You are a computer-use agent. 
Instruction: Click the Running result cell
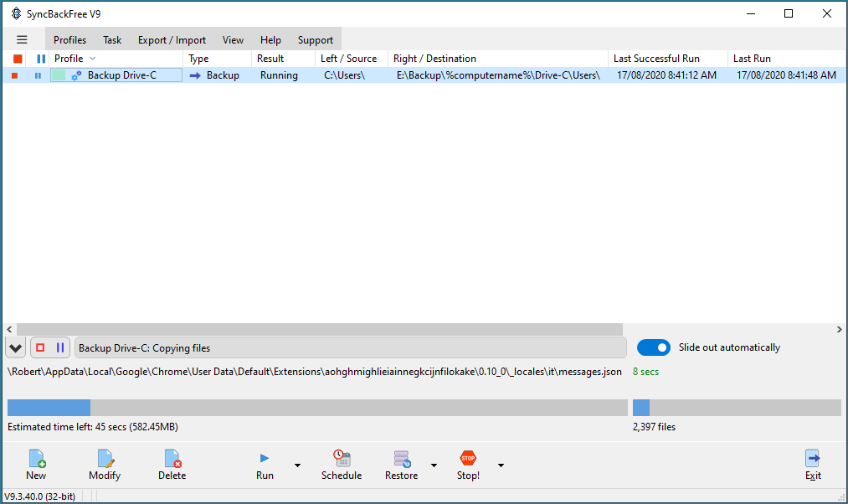(x=279, y=75)
